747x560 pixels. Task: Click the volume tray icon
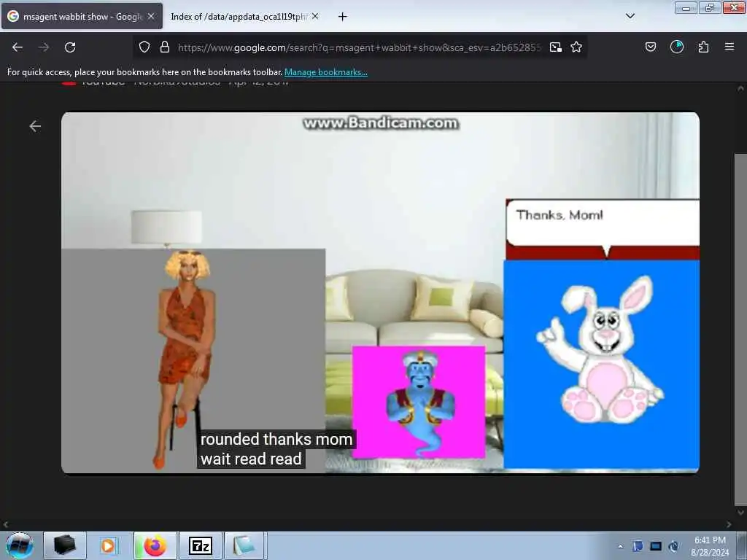pyautogui.click(x=673, y=546)
